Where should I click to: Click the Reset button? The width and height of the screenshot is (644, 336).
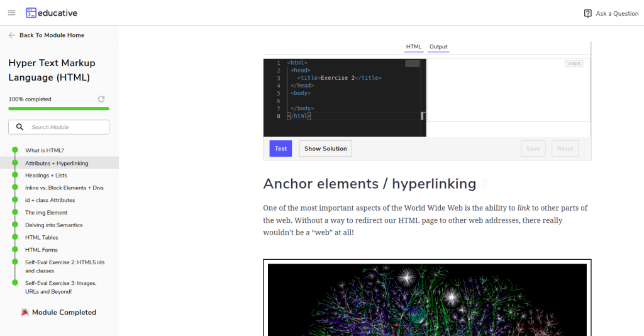[x=565, y=148]
